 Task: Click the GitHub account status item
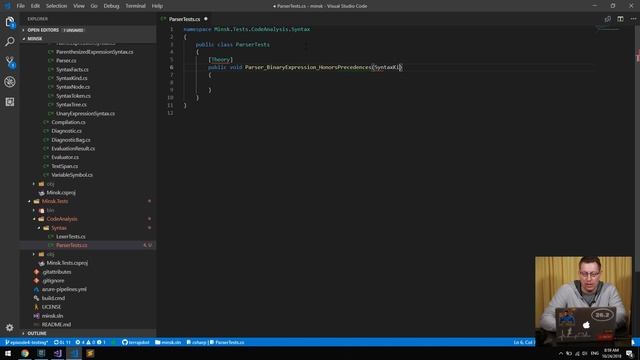tap(136, 342)
